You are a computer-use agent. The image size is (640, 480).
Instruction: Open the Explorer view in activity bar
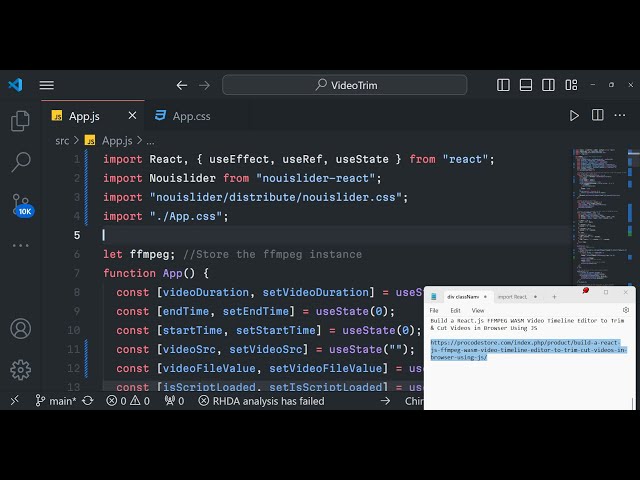[20, 121]
